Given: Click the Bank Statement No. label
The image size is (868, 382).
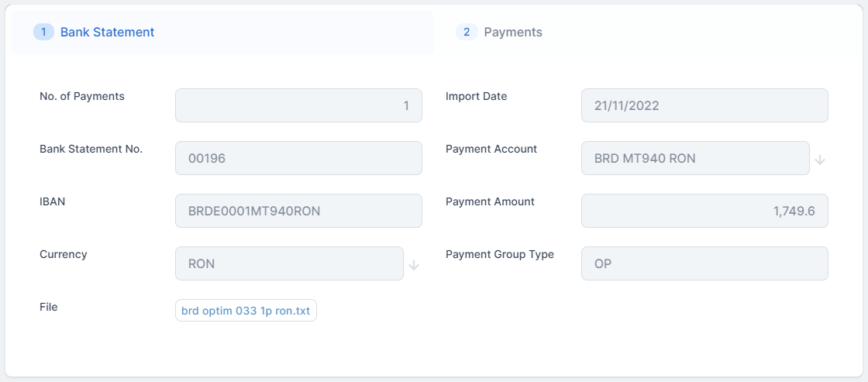Looking at the screenshot, I should point(91,149).
